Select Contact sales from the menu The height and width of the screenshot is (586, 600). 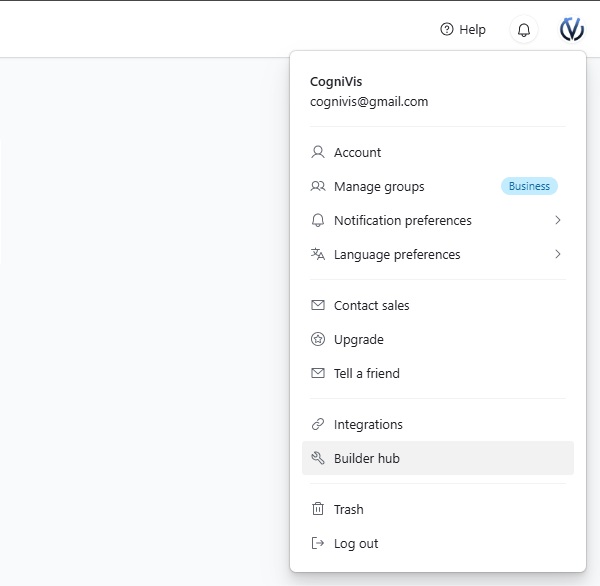coord(371,306)
